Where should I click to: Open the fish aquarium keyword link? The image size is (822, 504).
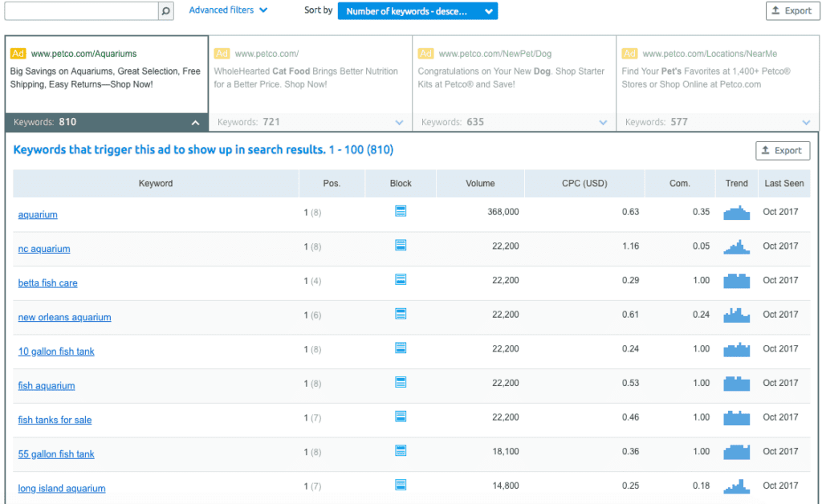point(47,386)
